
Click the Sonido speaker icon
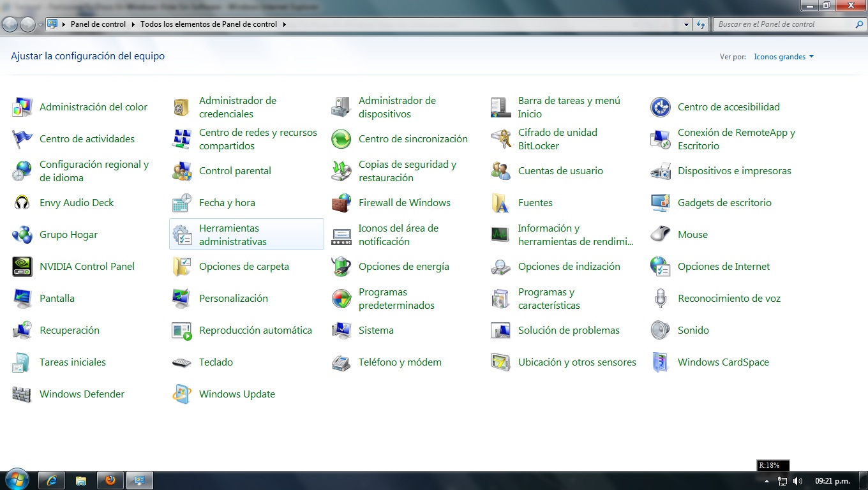click(x=661, y=330)
